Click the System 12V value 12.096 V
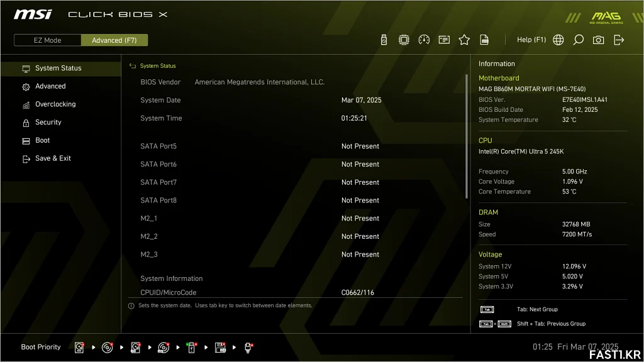The width and height of the screenshot is (644, 362). click(x=574, y=266)
